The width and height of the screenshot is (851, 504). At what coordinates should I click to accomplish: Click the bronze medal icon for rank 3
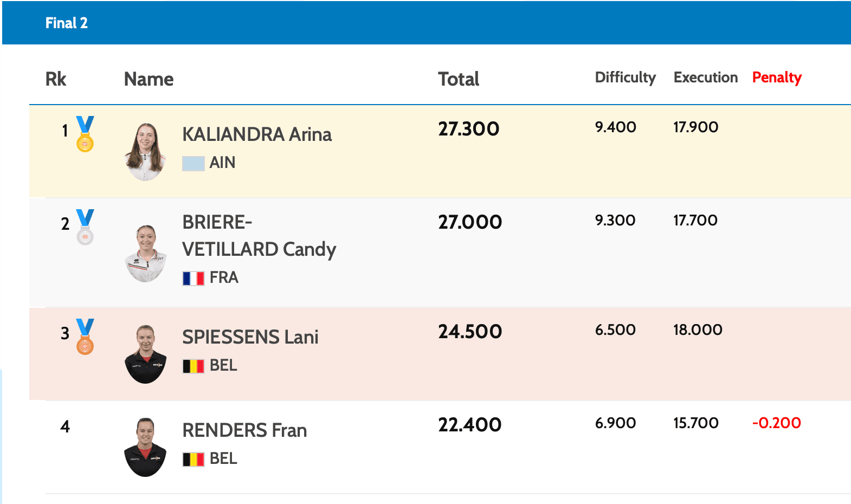coord(85,336)
